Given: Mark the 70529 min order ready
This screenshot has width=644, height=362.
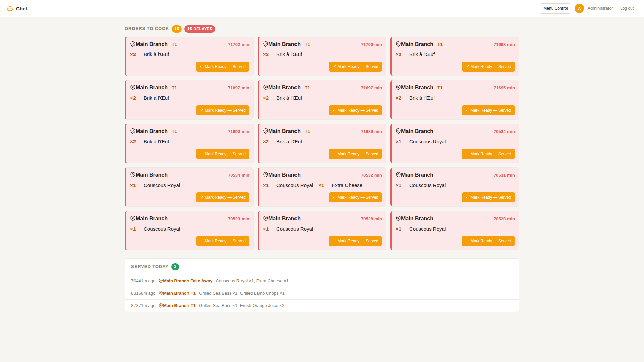Looking at the screenshot, I should (x=222, y=241).
